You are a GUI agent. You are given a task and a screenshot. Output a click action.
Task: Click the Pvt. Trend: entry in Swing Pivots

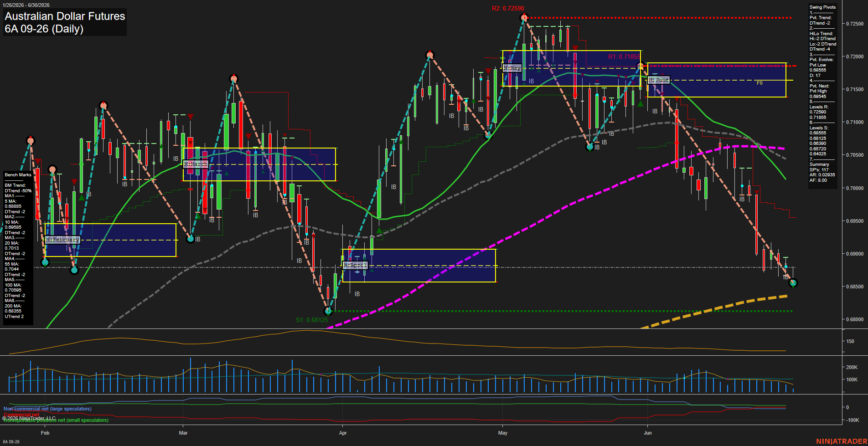[x=821, y=18]
